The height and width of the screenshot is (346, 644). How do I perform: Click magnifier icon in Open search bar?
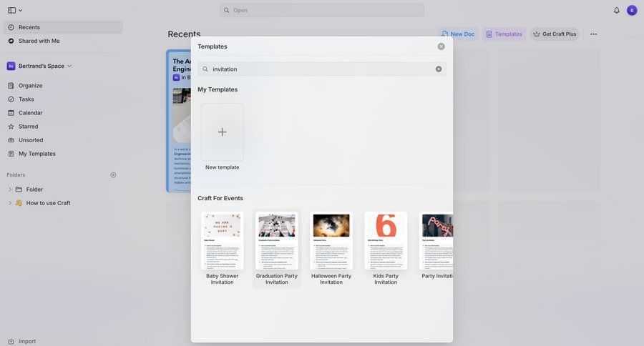coord(226,10)
